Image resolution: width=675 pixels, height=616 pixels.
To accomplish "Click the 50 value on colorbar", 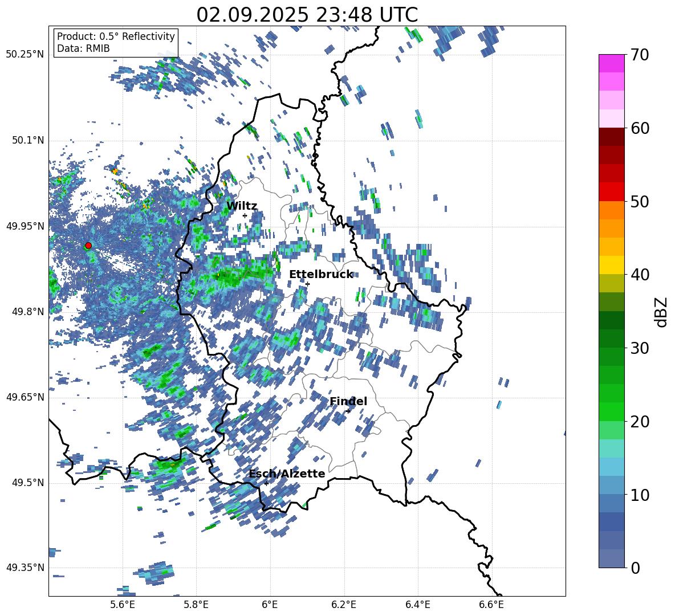I will click(639, 201).
